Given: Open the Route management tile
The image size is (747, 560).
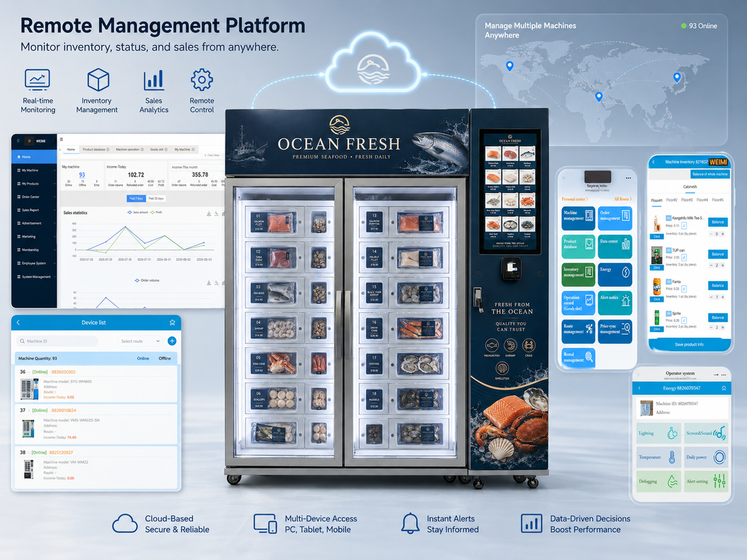Looking at the screenshot, I should pyautogui.click(x=578, y=331).
